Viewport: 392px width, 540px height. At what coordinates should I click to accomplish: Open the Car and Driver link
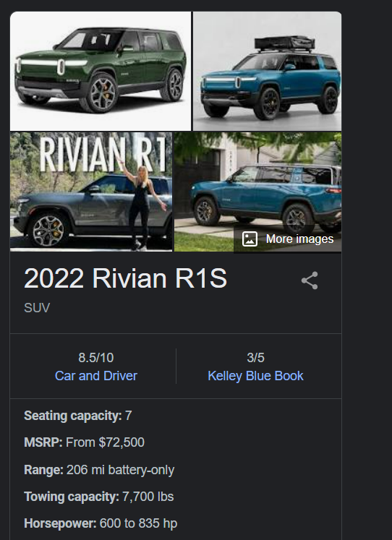95,376
